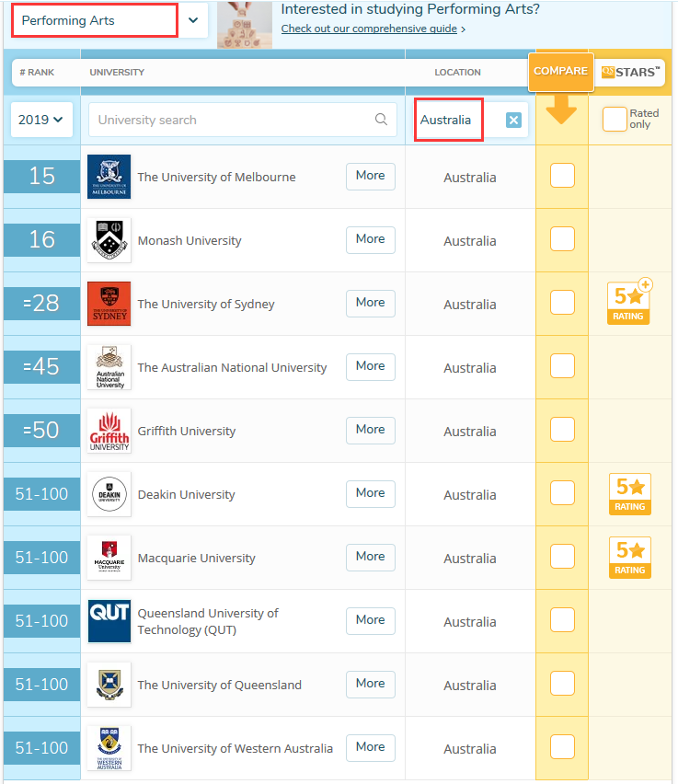The height and width of the screenshot is (784, 678).
Task: Open the Australian National University logo
Action: point(109,367)
